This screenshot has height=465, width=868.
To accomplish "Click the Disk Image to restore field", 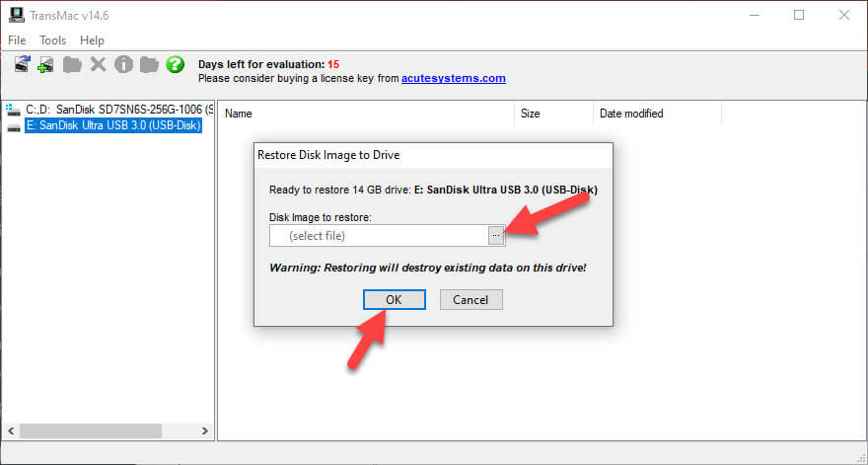I will pos(378,236).
